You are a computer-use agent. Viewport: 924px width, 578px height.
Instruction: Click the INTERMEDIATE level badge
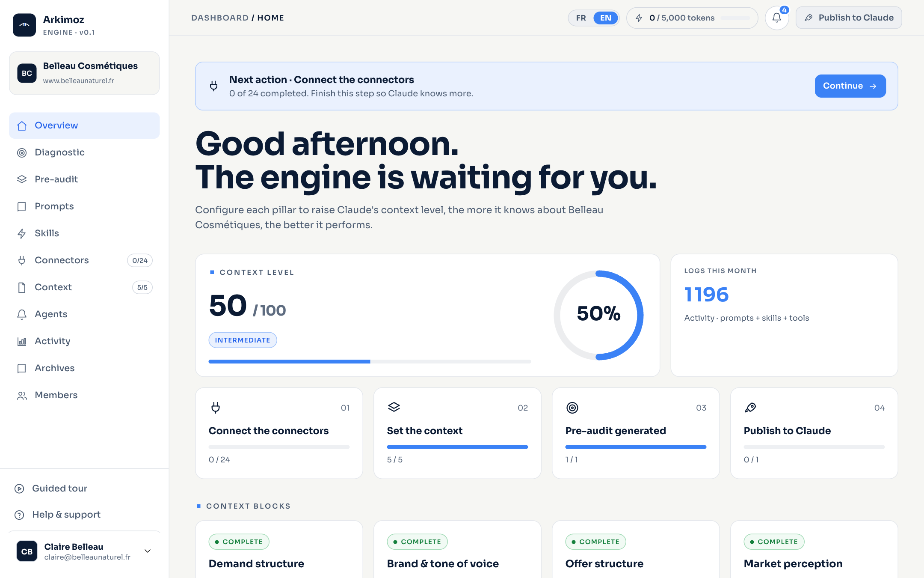click(x=243, y=340)
